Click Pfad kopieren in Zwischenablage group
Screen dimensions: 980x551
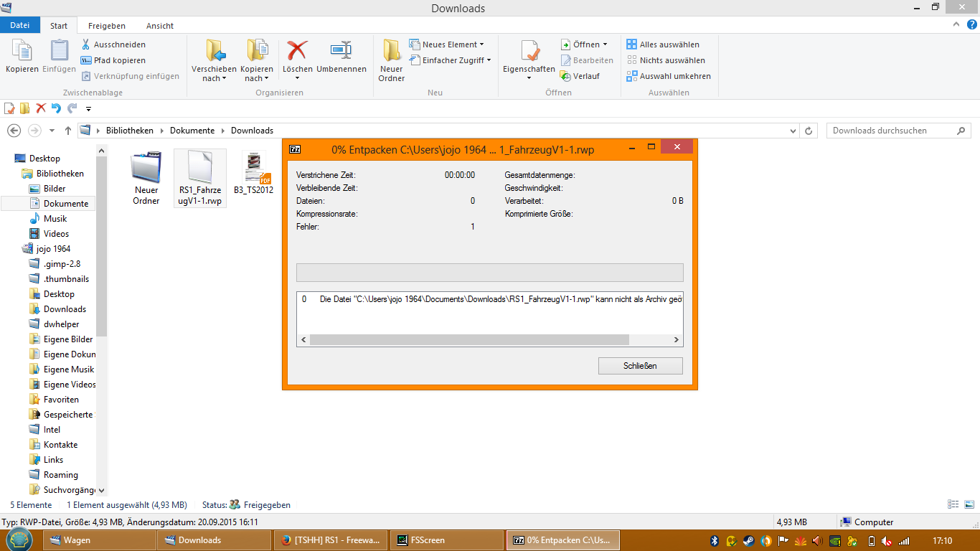click(x=113, y=60)
